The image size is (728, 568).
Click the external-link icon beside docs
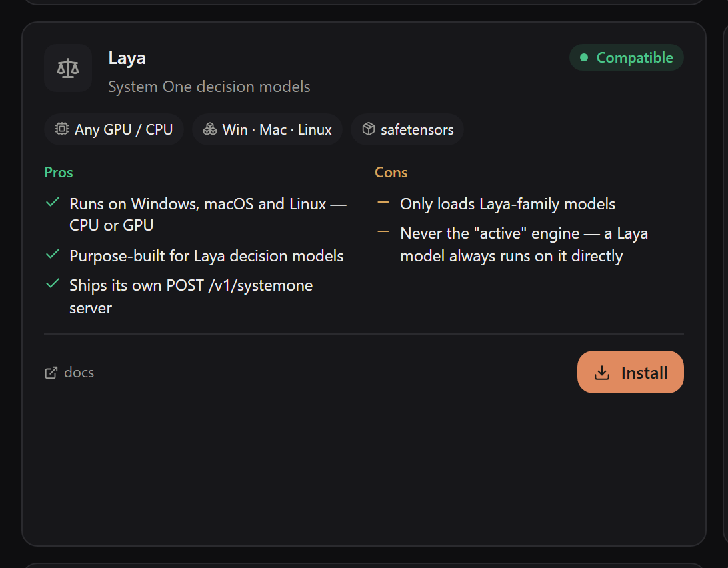pos(51,373)
